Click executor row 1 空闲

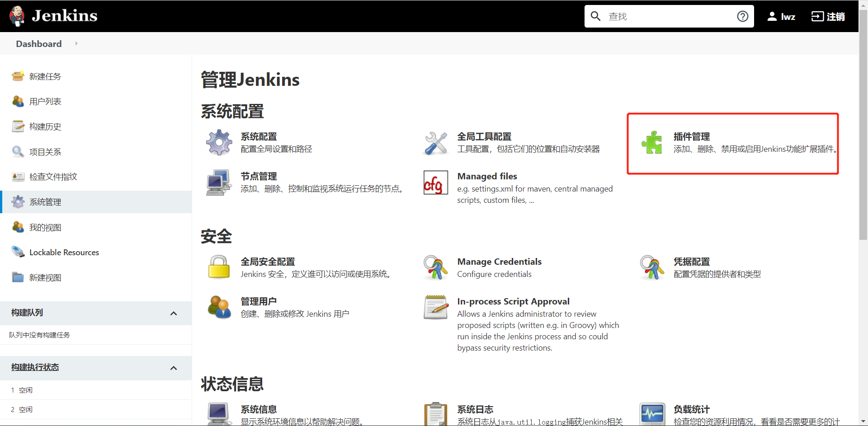point(96,390)
